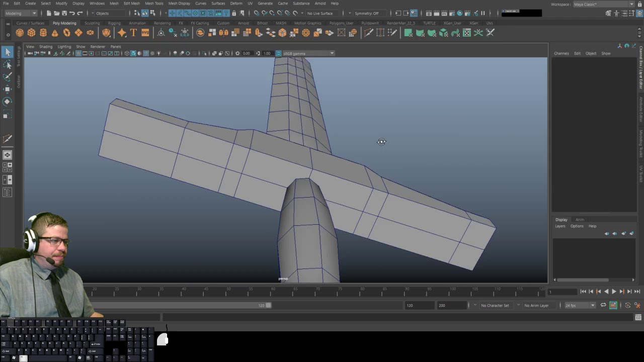Click the Multi-Cut tool shelf icon
This screenshot has height=362, width=644.
[368, 33]
